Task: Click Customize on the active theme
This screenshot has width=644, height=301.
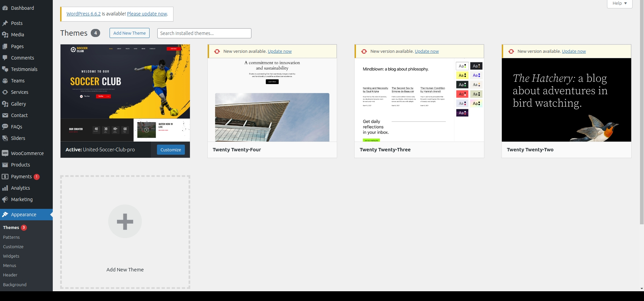Action: pyautogui.click(x=171, y=150)
